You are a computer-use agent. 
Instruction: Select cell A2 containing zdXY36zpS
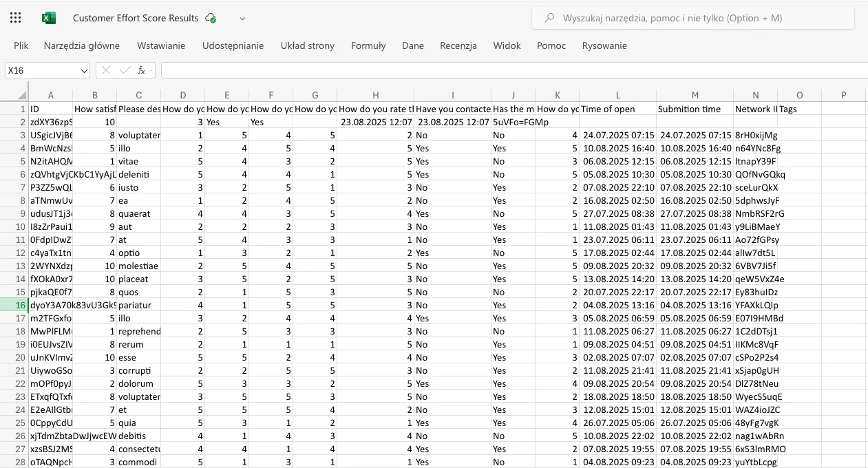click(51, 122)
